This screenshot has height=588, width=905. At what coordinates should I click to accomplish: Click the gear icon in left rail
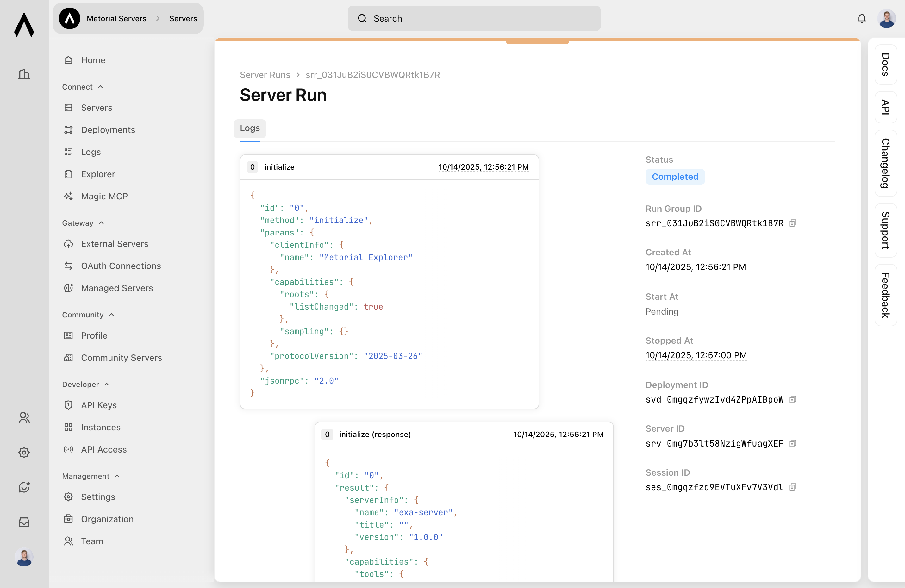click(x=24, y=452)
